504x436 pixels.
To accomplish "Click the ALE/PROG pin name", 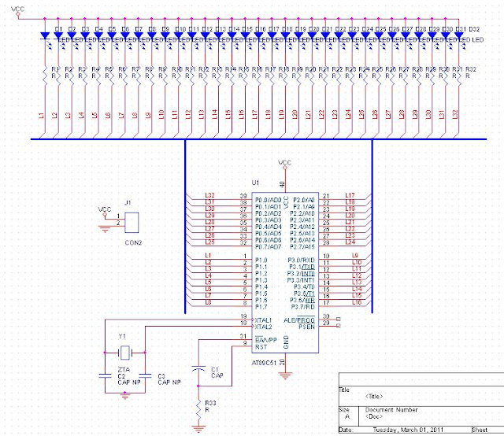I will (299, 320).
